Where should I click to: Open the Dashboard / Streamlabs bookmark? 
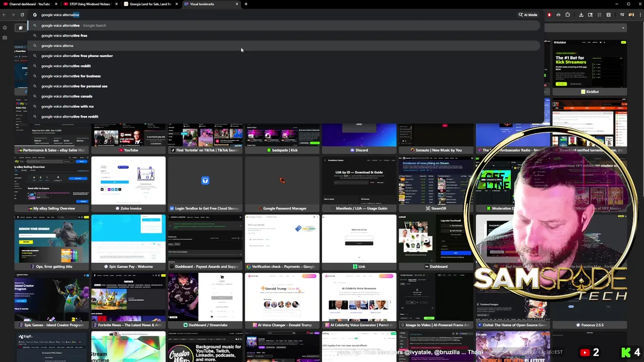coord(205,301)
